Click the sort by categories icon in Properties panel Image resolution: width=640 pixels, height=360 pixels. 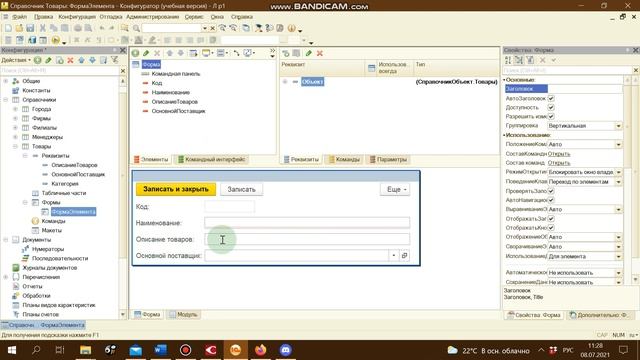[519, 60]
